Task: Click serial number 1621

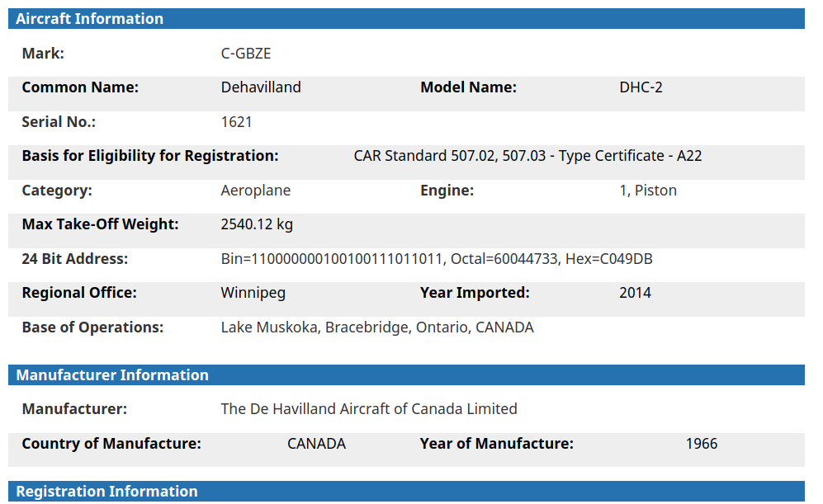Action: pos(236,122)
